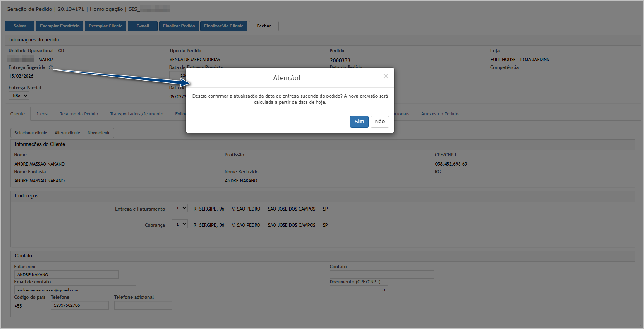
Task: Click the refresh icon beside Entrega Sugerida
Action: (51, 67)
